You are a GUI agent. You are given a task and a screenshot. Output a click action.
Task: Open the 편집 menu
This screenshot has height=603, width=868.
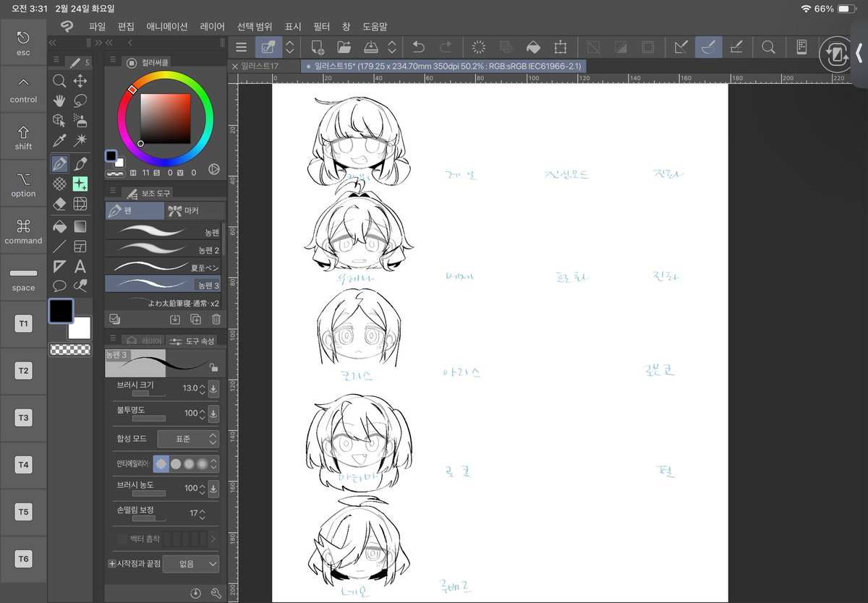pyautogui.click(x=126, y=26)
